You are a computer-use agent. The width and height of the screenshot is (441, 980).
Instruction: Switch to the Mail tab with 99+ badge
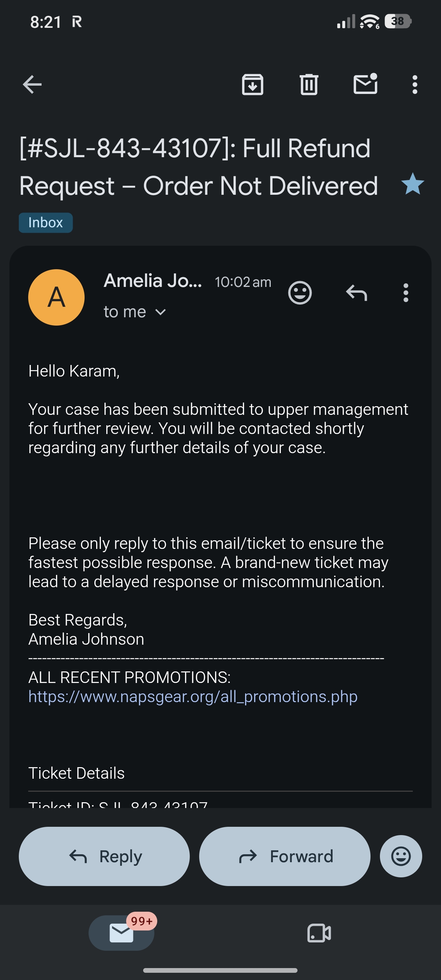coord(121,933)
